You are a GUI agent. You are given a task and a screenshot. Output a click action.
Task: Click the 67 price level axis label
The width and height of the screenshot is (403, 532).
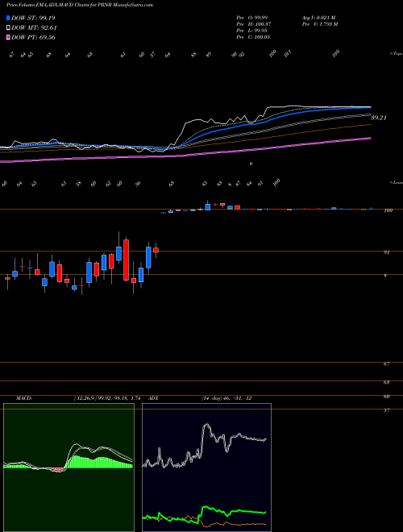pos(386,364)
